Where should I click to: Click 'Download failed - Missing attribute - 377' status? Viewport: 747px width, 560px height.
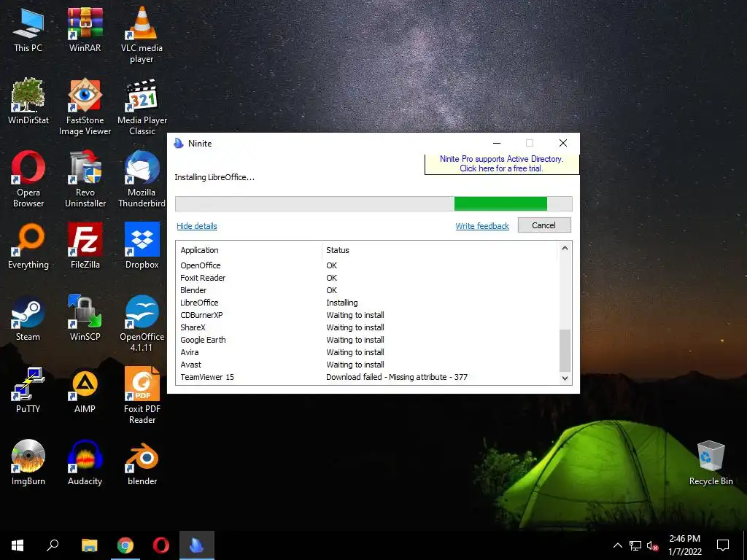(x=397, y=377)
